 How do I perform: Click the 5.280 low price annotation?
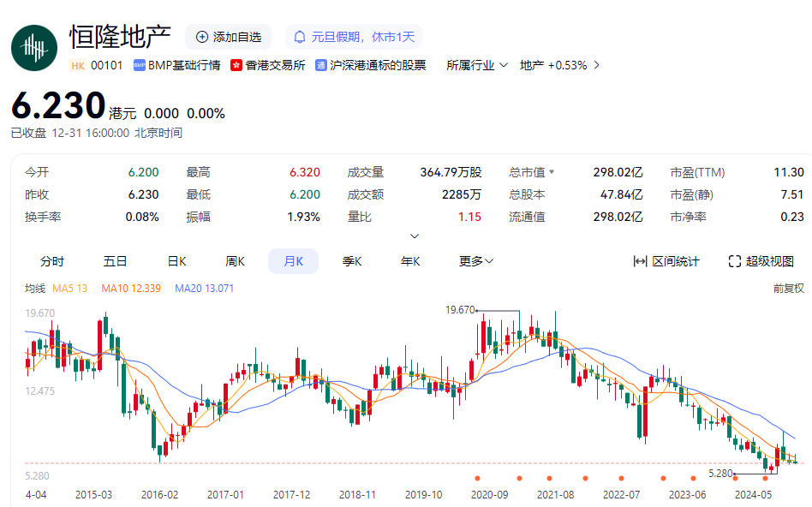pos(720,474)
